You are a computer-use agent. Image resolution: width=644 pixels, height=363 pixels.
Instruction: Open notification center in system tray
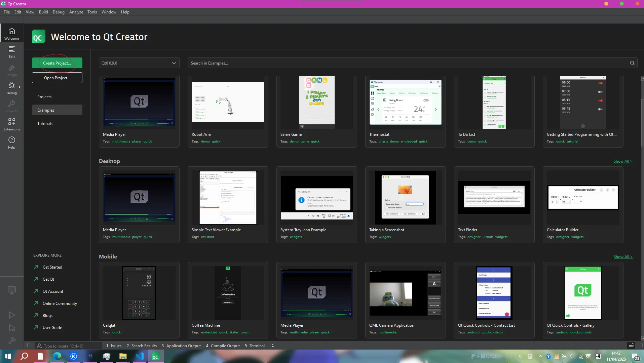click(x=635, y=357)
